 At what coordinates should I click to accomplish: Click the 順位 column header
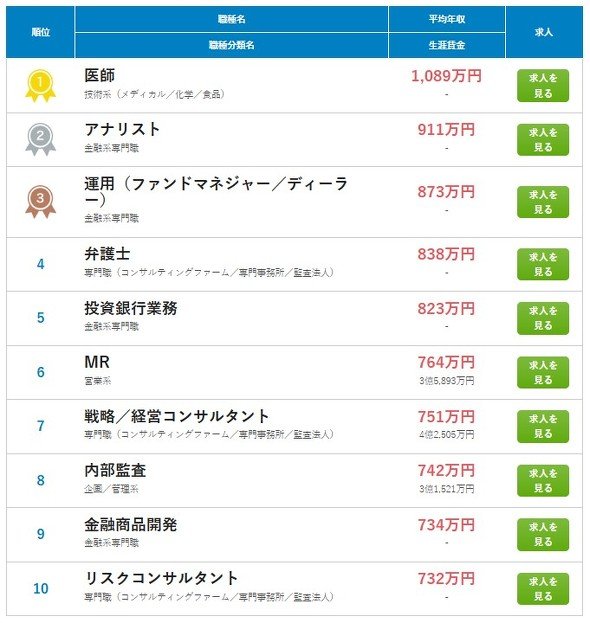(x=40, y=32)
